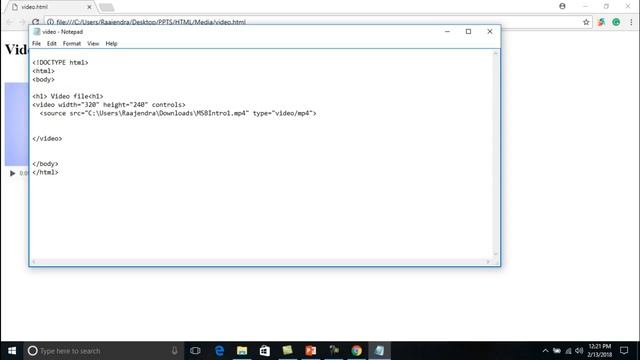Reload the page in Chrome
Viewport: 640px width, 360px height.
[x=36, y=22]
